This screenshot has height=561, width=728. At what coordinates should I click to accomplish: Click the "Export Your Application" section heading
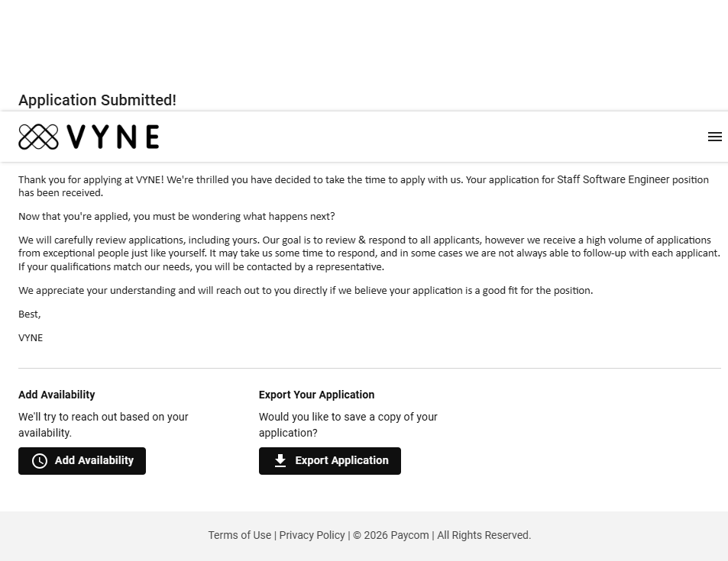tap(316, 395)
